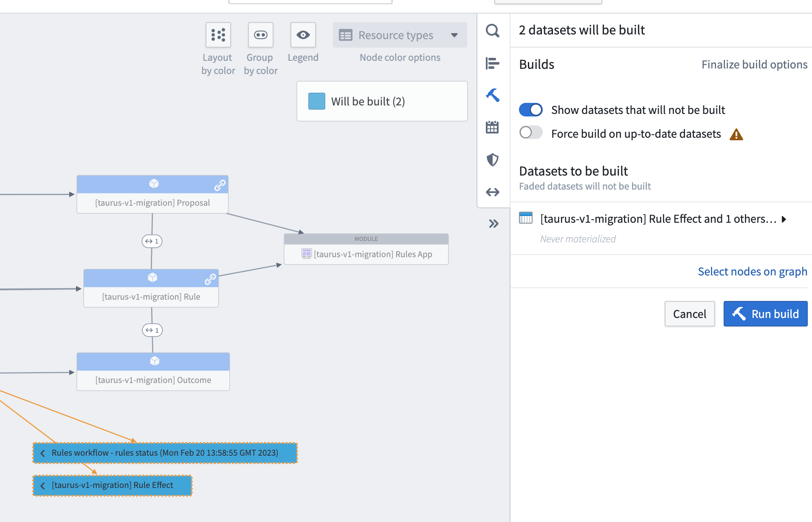Image resolution: width=812 pixels, height=522 pixels.
Task: Expand chevron on Rule Effect node
Action: click(x=42, y=485)
